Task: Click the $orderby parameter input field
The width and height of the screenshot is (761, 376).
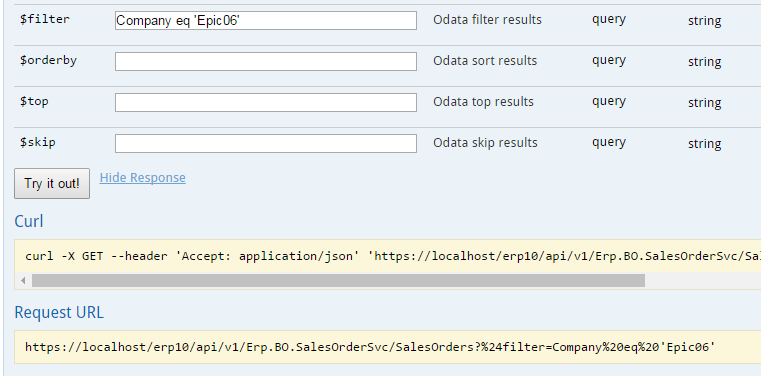Action: point(265,62)
